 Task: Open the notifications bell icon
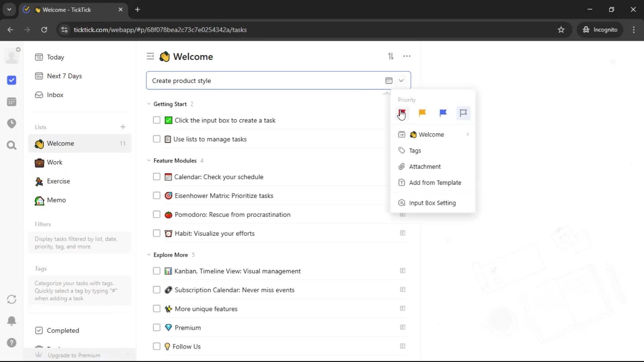point(11,321)
